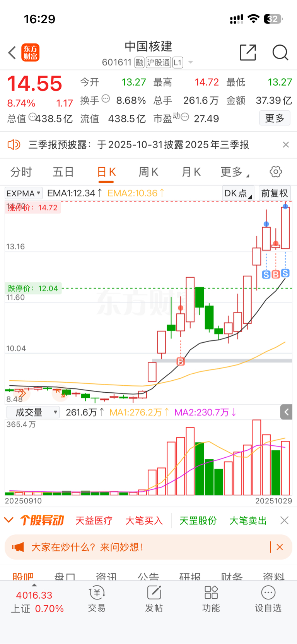Tap the MA2:230.7万 value
Screen dimensions: 297x644
205,412
